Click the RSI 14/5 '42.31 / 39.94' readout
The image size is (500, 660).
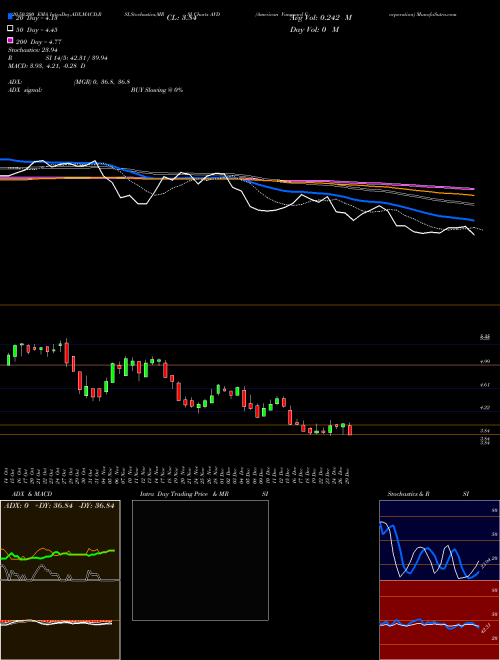(x=88, y=58)
